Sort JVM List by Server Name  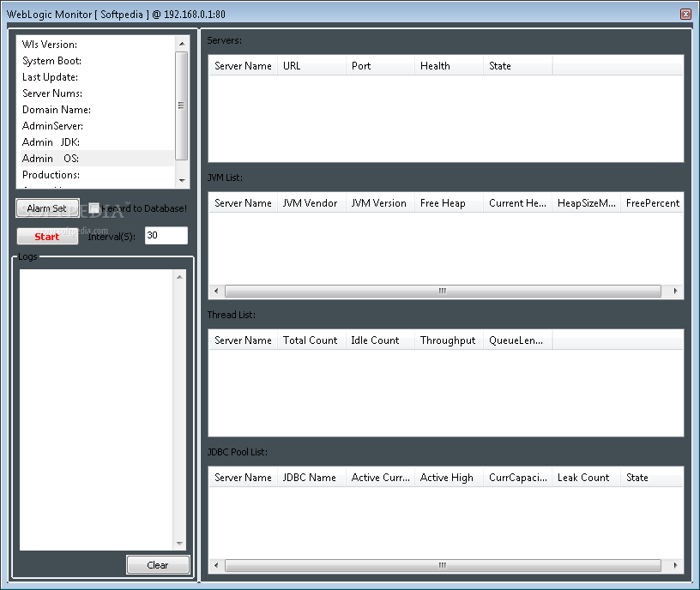243,203
